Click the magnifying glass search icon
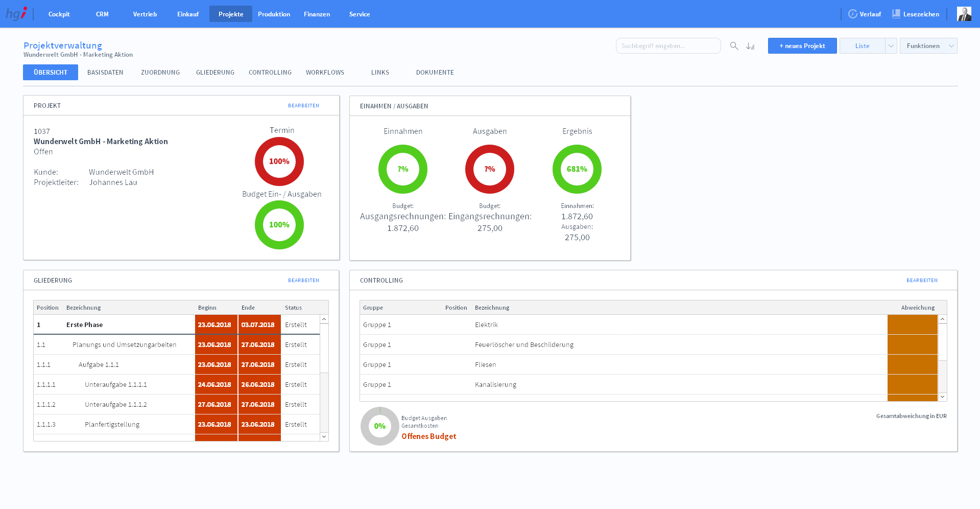This screenshot has height=509, width=980. [734, 46]
